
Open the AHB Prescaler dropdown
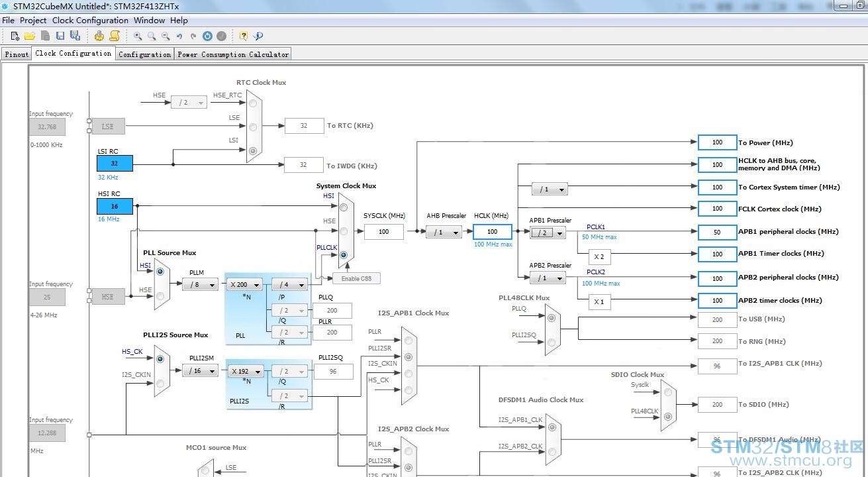point(444,233)
